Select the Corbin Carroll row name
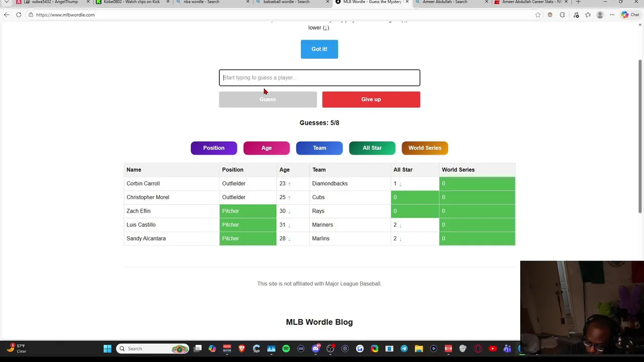644x362 pixels. tap(143, 184)
